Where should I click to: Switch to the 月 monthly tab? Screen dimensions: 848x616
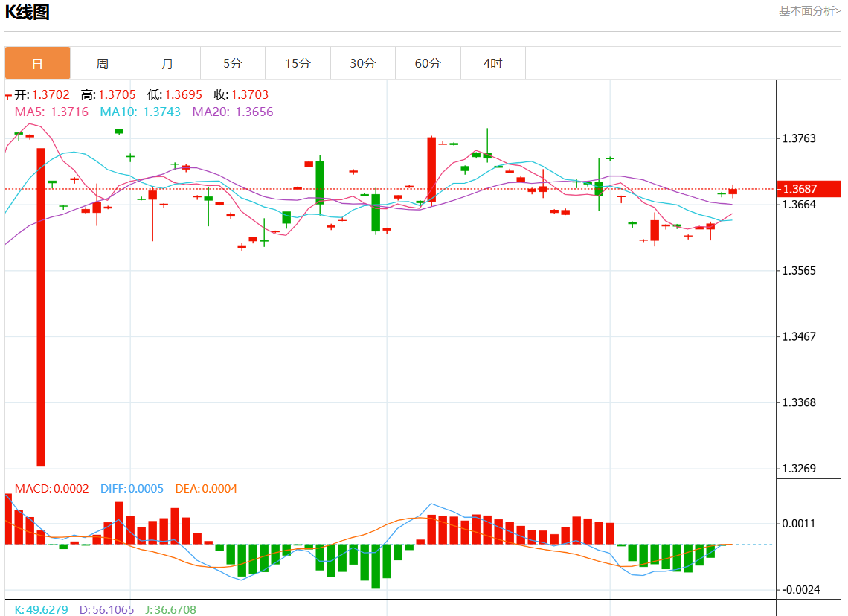(167, 63)
